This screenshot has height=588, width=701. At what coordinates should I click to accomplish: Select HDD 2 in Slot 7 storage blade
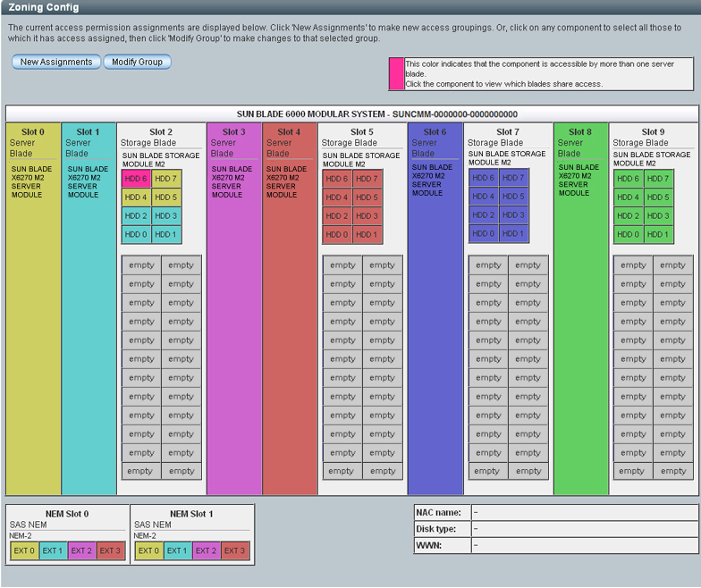(x=484, y=214)
